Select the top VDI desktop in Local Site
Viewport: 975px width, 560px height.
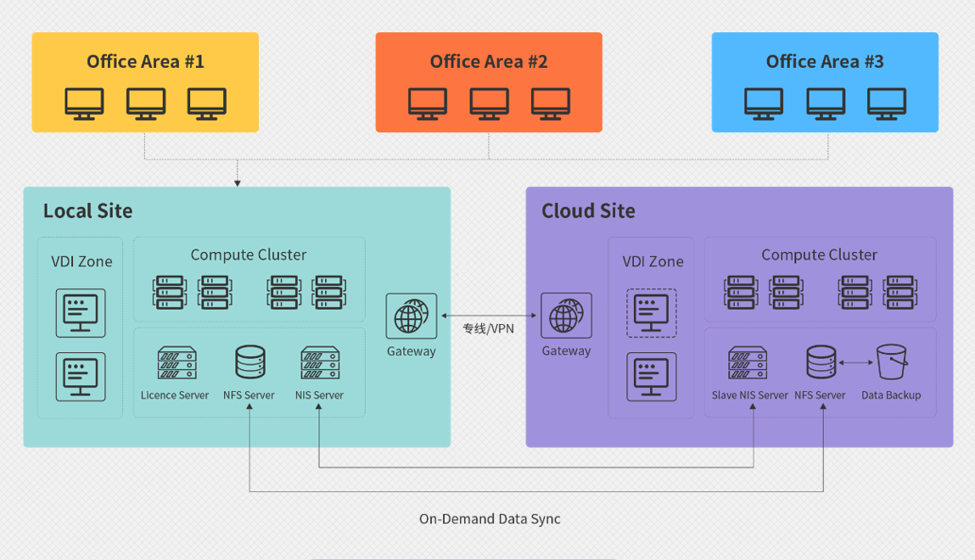(81, 312)
